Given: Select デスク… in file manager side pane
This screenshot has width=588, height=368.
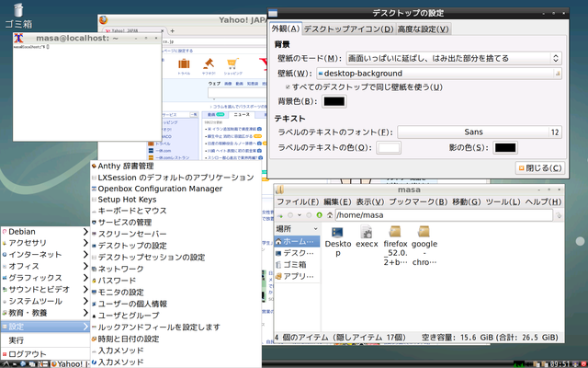Looking at the screenshot, I should 297,253.
